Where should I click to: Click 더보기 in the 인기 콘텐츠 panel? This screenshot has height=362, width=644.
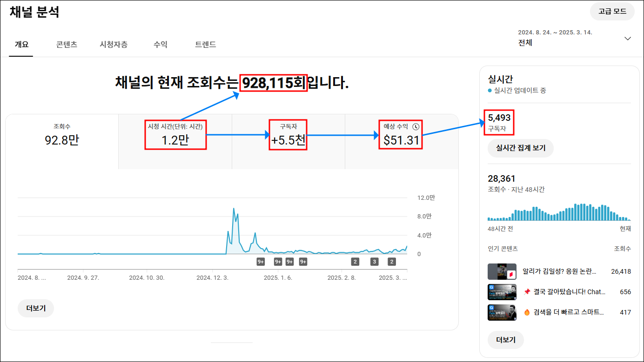[x=505, y=340]
